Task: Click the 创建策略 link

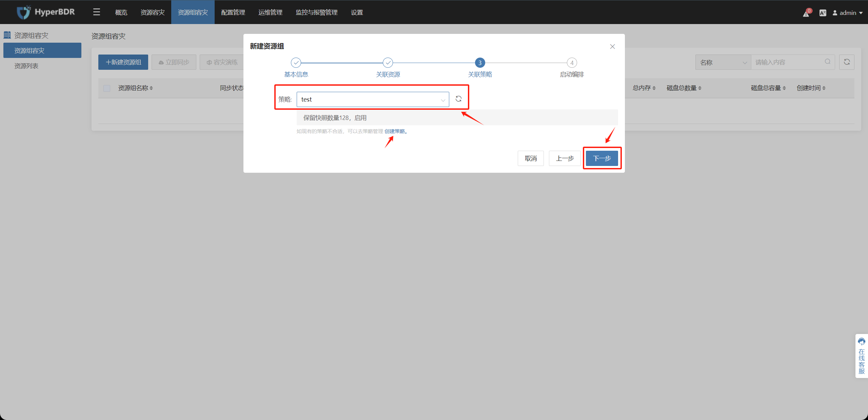Action: [395, 131]
